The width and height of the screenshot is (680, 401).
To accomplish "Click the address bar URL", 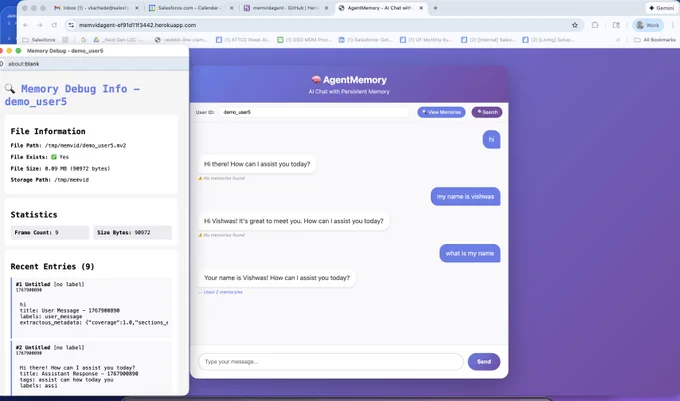I will tap(137, 25).
